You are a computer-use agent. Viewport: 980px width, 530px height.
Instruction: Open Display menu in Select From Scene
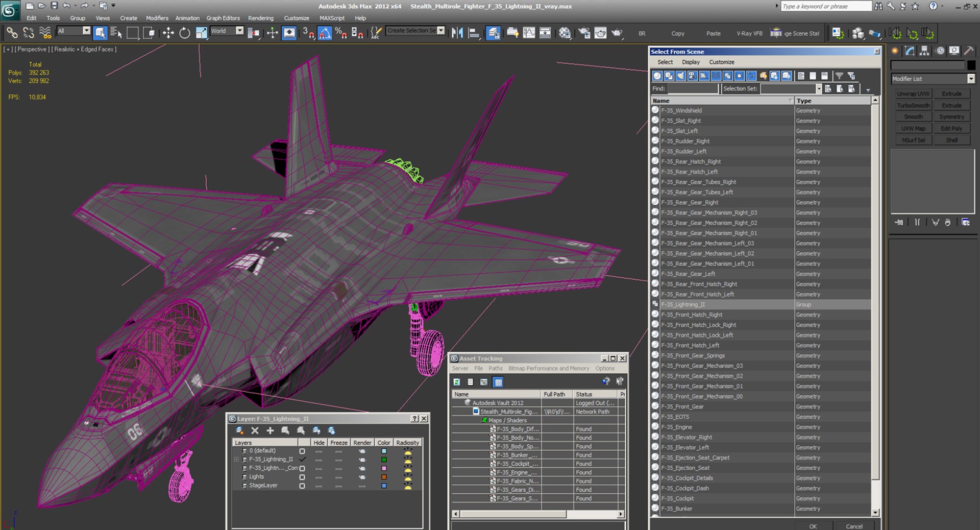tap(691, 62)
